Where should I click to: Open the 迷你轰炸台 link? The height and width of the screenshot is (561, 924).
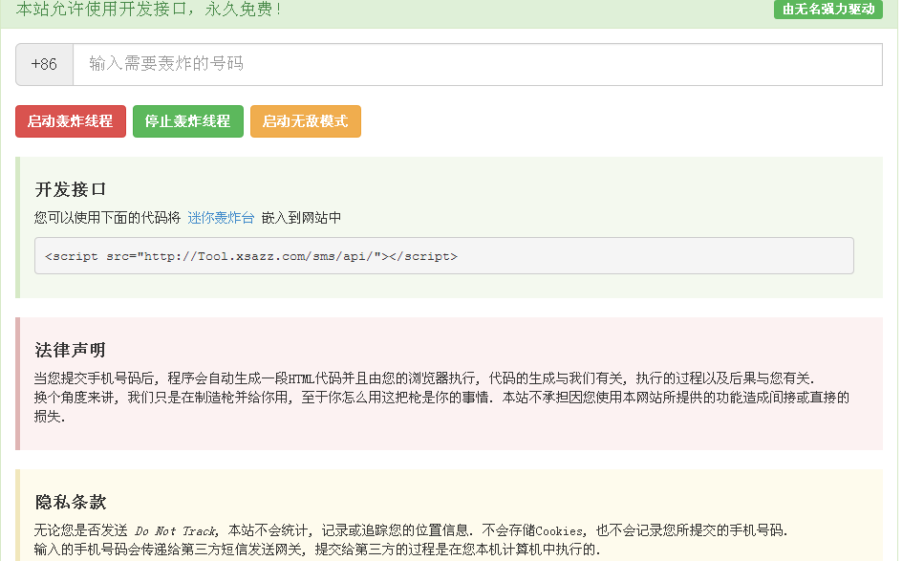(x=221, y=218)
